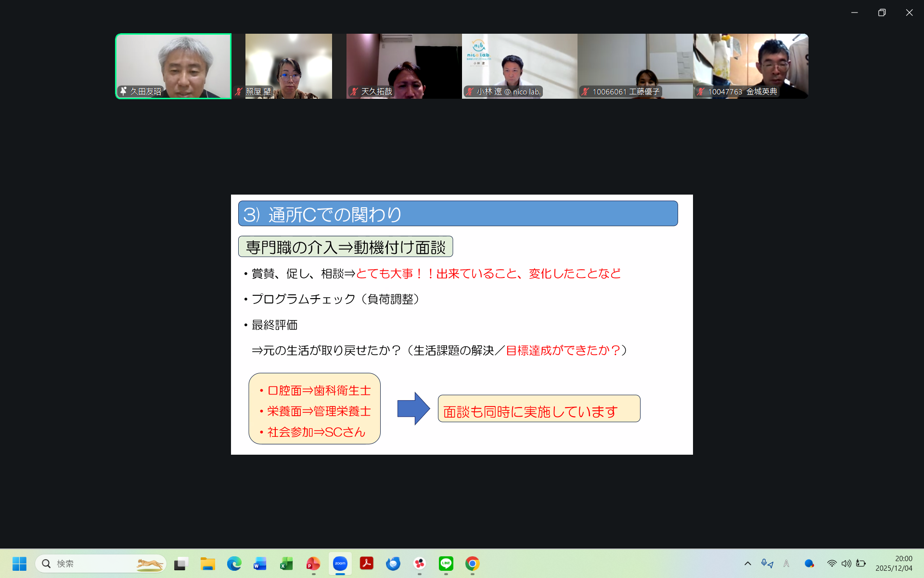
Task: Open Thunderbird mail from the taskbar
Action: point(393,563)
